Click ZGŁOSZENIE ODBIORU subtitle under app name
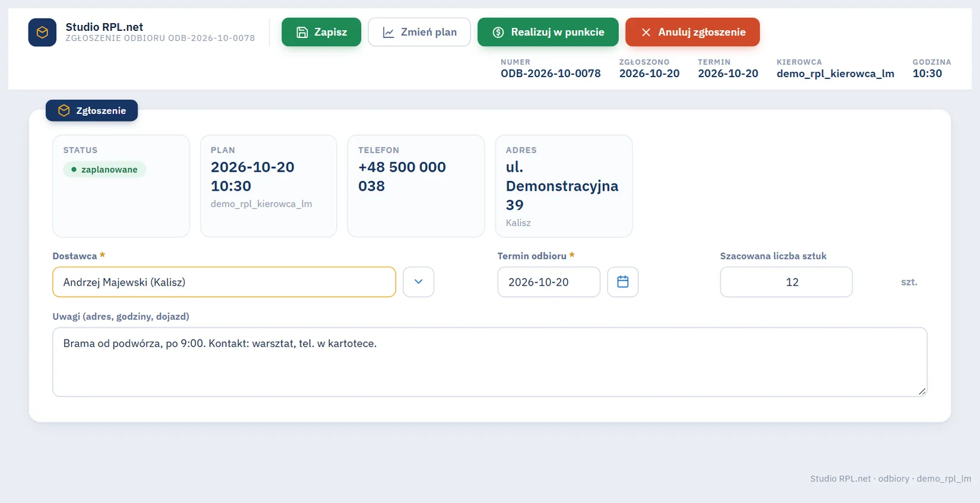The height and width of the screenshot is (503, 980). coord(160,38)
